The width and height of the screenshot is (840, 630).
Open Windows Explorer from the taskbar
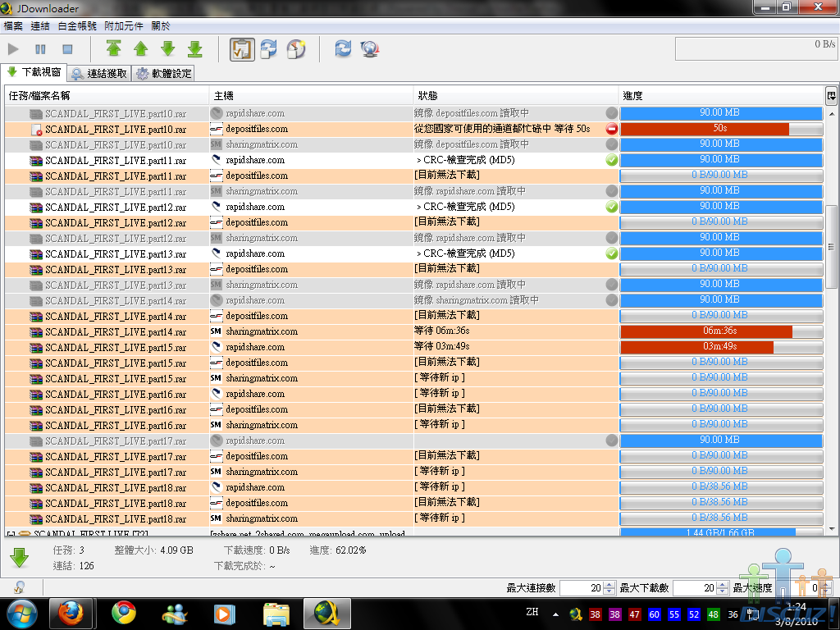(276, 614)
